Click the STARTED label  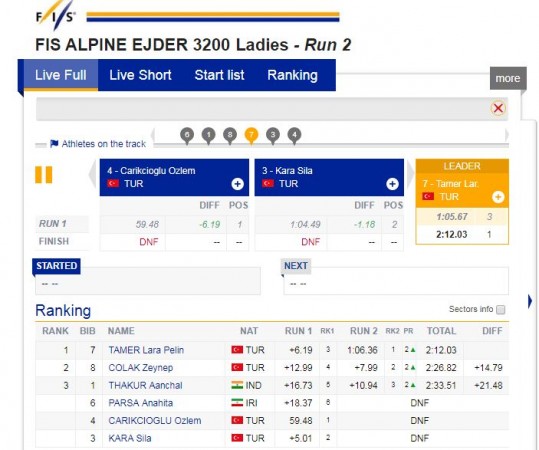[57, 266]
